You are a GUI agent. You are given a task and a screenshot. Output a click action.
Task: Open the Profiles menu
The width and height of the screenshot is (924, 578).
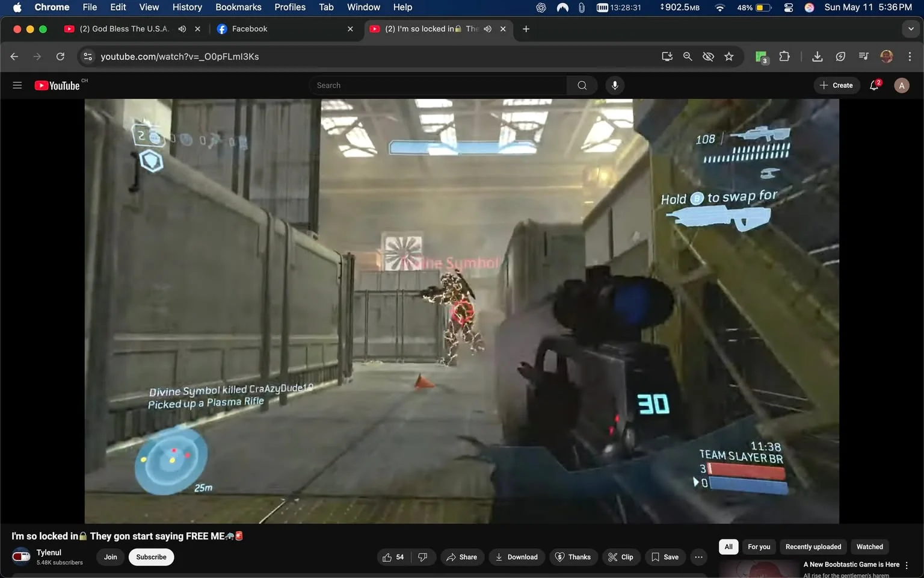pos(290,7)
